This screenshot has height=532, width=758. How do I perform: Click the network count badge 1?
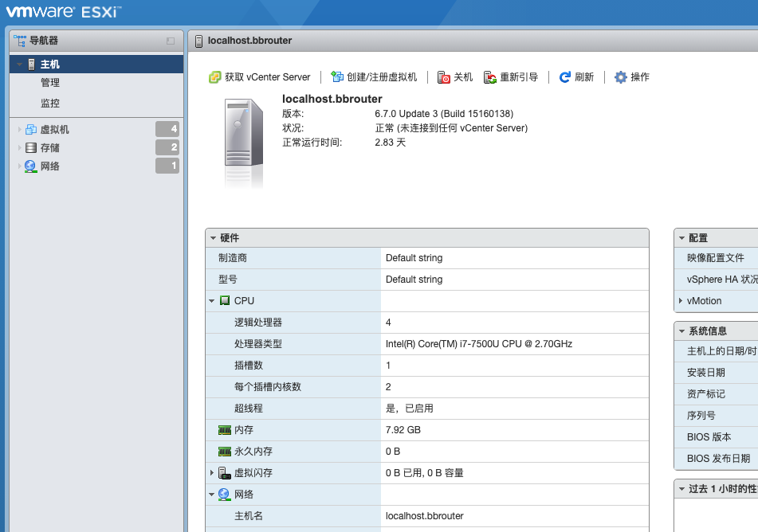coord(167,166)
